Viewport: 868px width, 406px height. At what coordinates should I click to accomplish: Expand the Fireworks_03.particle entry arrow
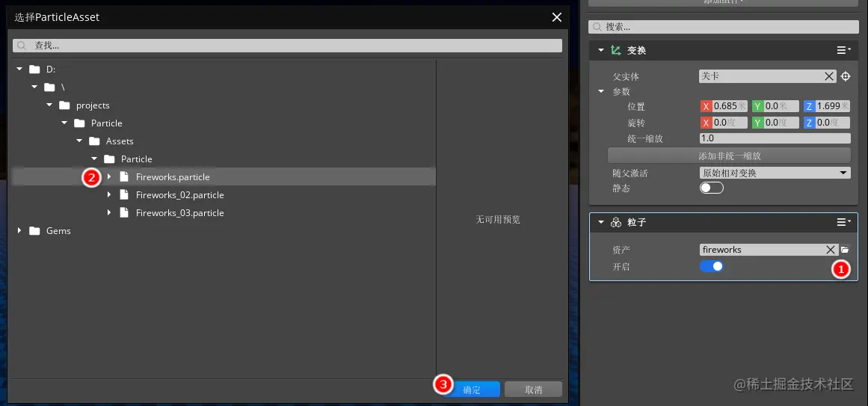point(110,212)
